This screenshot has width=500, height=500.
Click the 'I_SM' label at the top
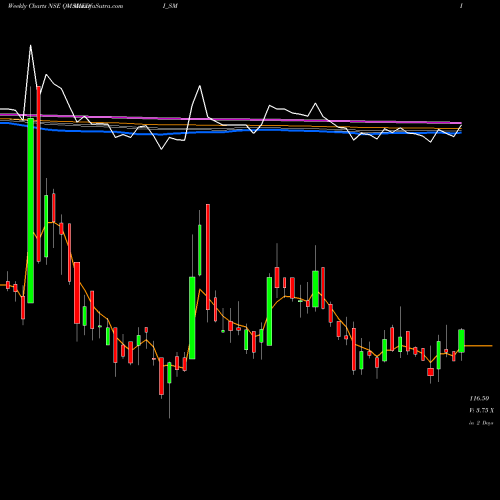[x=170, y=6]
